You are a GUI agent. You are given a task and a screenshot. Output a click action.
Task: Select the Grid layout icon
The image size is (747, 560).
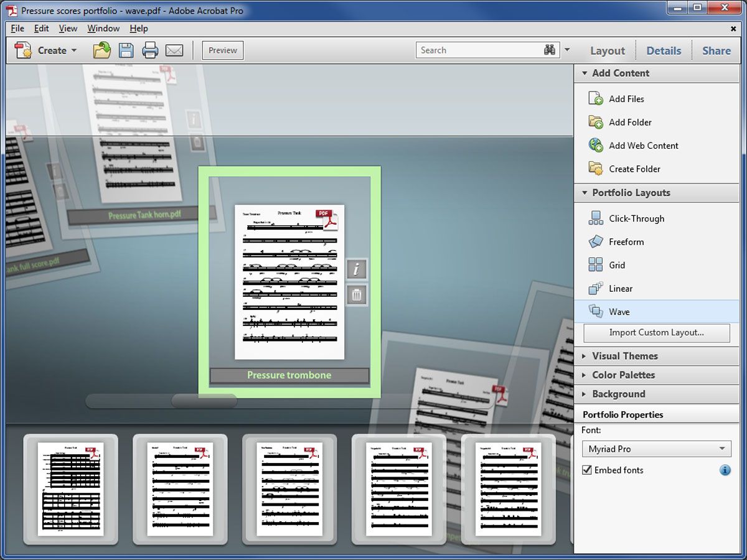click(596, 265)
